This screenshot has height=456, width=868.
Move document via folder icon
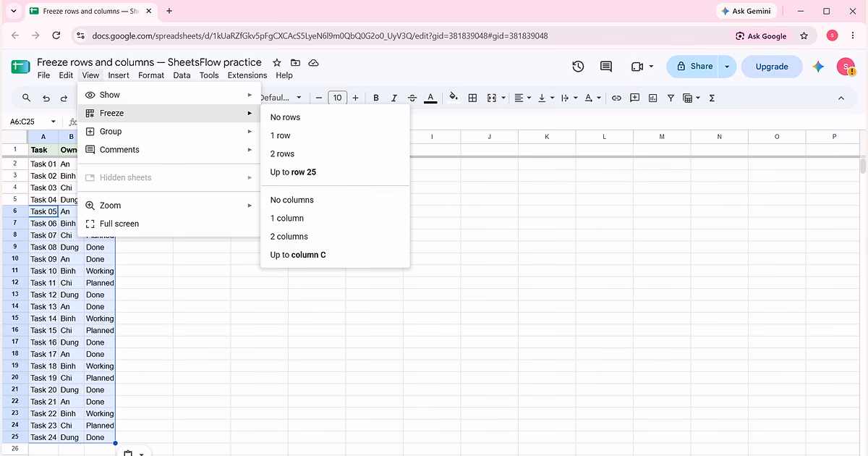tap(295, 63)
